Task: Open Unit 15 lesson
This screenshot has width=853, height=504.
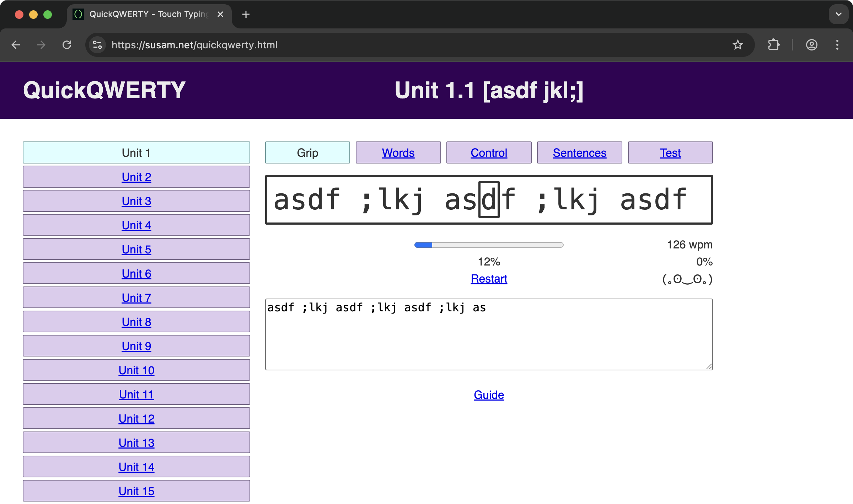Action: click(x=136, y=491)
